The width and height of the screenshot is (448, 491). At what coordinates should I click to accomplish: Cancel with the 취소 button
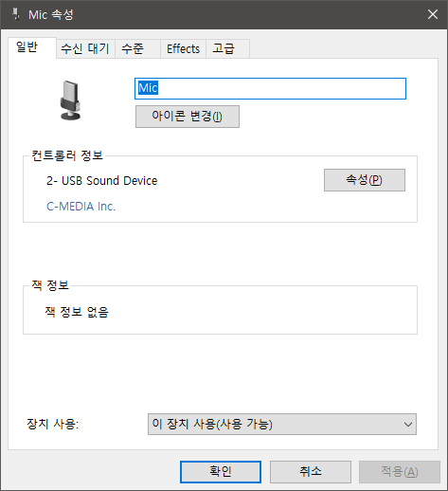click(x=311, y=472)
